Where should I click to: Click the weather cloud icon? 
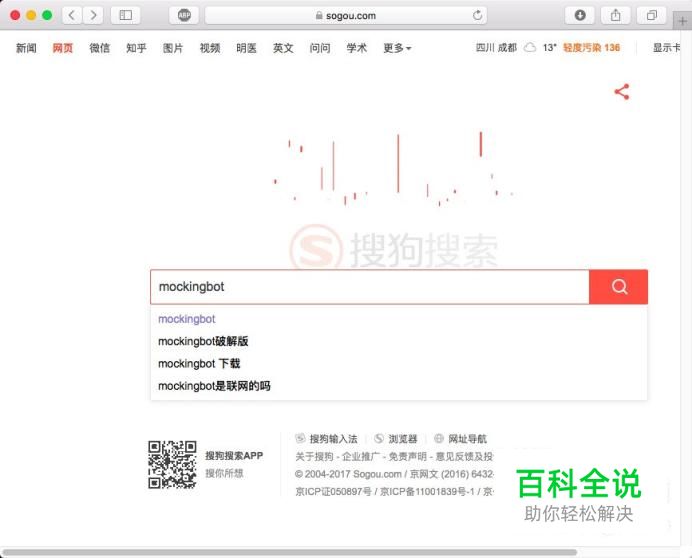[530, 48]
